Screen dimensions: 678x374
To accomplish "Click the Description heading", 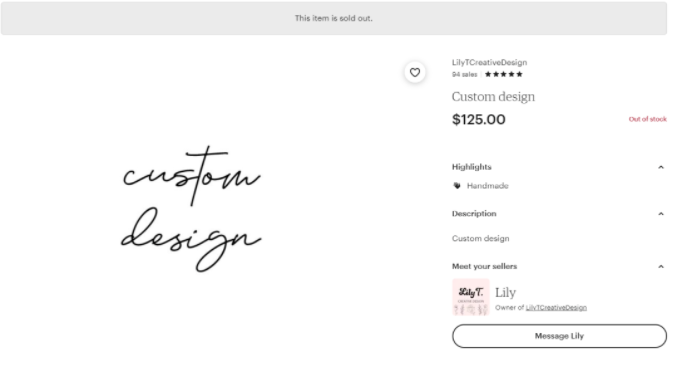I will point(474,214).
